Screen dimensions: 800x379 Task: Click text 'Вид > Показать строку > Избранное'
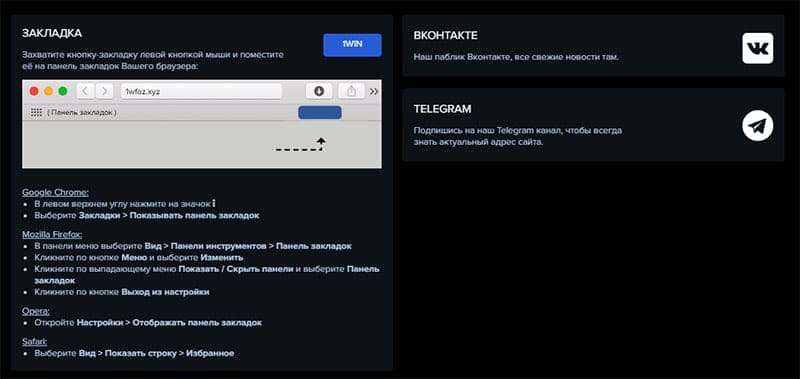point(157,353)
